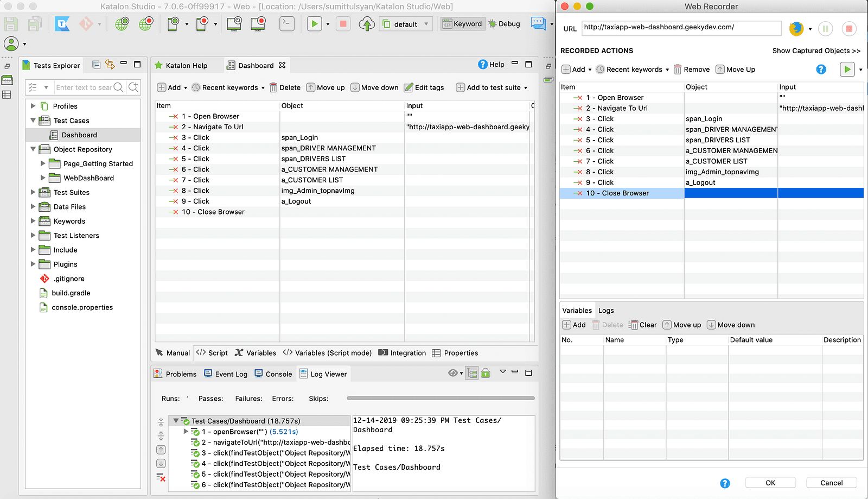Select '10 - Close Browser' row in Dashboard editor
The width and height of the screenshot is (868, 499).
344,212
